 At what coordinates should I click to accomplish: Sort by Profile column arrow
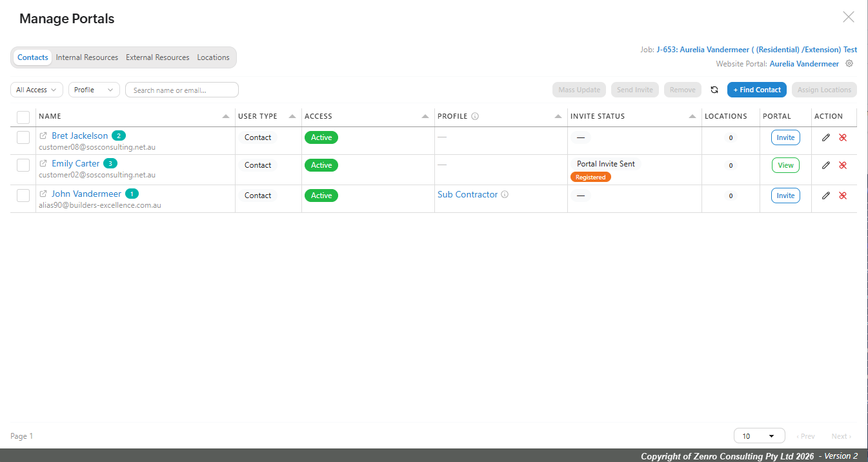point(558,117)
